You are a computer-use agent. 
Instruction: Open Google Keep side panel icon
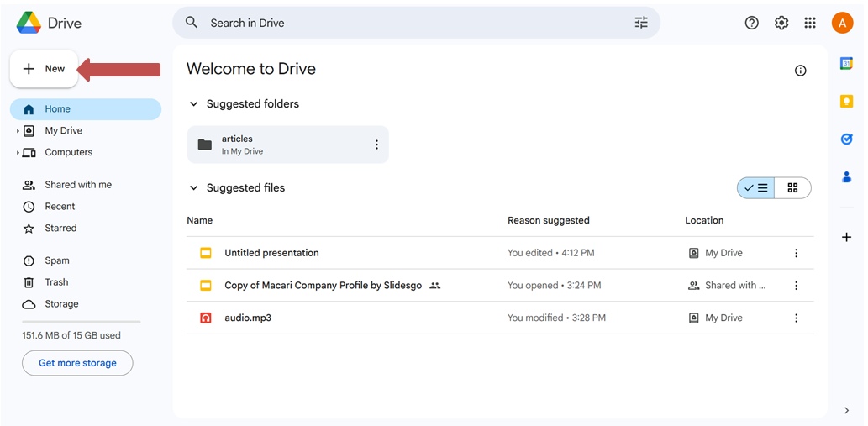[846, 101]
